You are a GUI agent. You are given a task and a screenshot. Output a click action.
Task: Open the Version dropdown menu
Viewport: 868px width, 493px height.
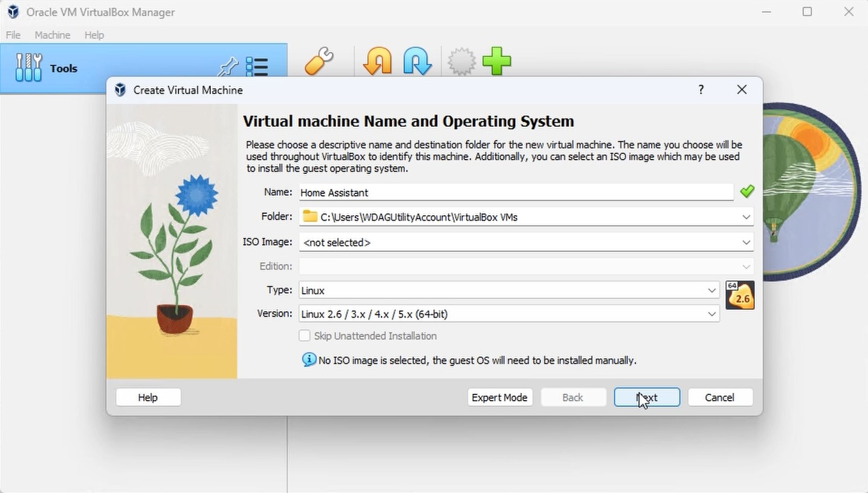pyautogui.click(x=711, y=314)
